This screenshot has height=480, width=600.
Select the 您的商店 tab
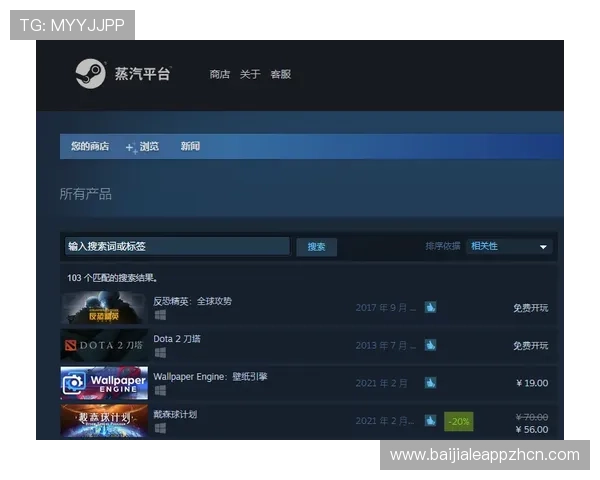90,146
